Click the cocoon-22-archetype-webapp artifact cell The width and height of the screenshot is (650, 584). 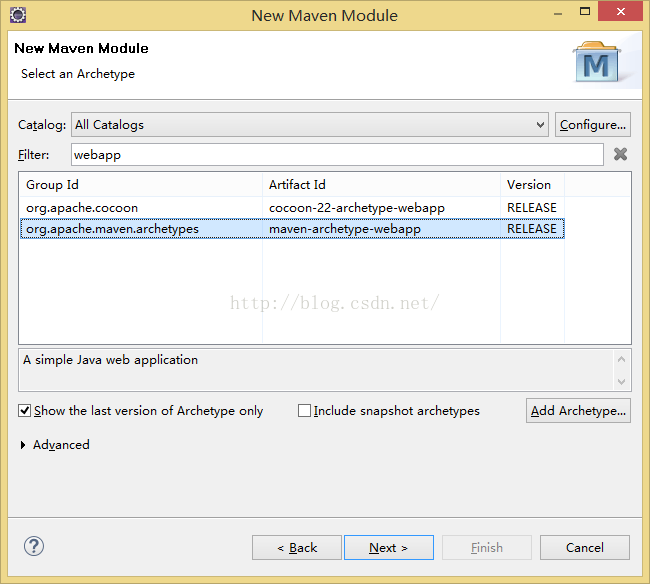click(357, 208)
